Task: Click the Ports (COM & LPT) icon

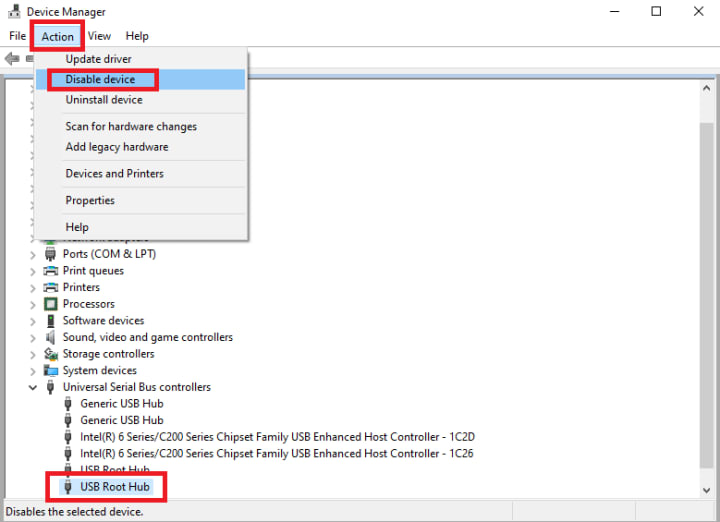Action: [51, 254]
